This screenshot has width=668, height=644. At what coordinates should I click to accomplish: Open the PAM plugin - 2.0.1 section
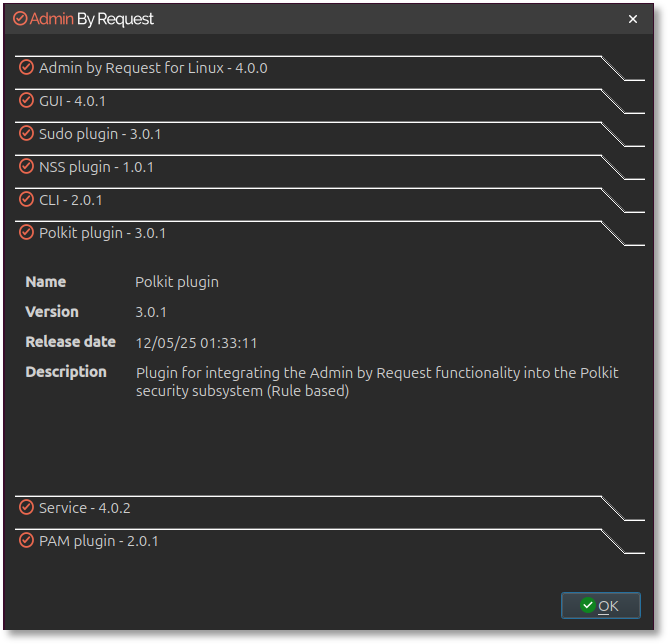pyautogui.click(x=98, y=541)
